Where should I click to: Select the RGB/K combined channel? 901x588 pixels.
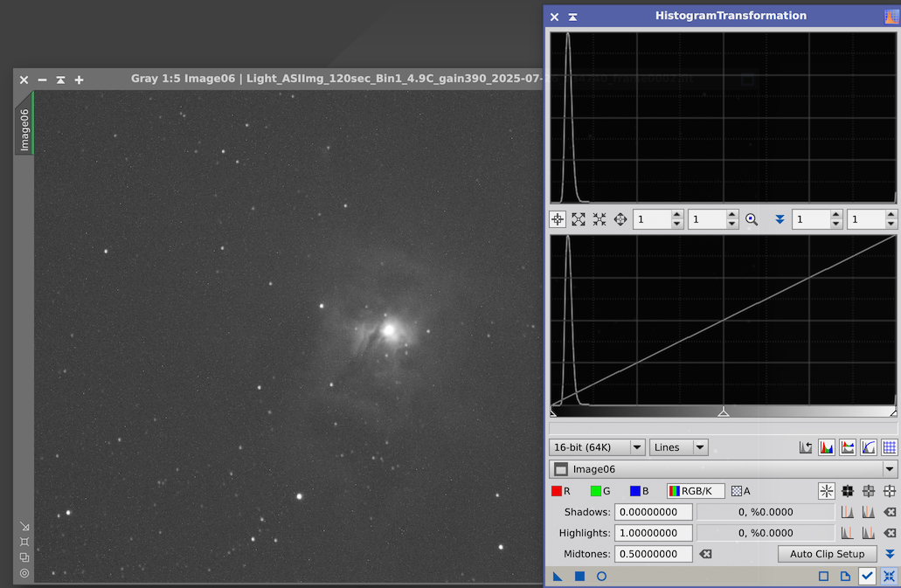(x=696, y=491)
